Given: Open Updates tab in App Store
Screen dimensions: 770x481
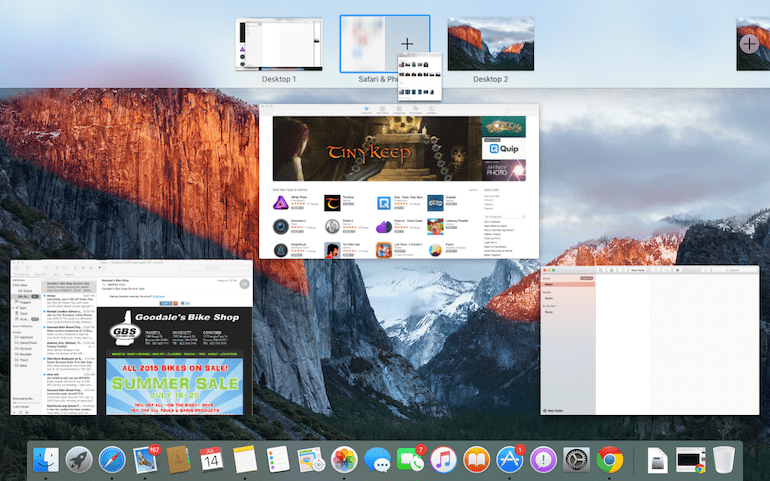Looking at the screenshot, I should pos(431,110).
